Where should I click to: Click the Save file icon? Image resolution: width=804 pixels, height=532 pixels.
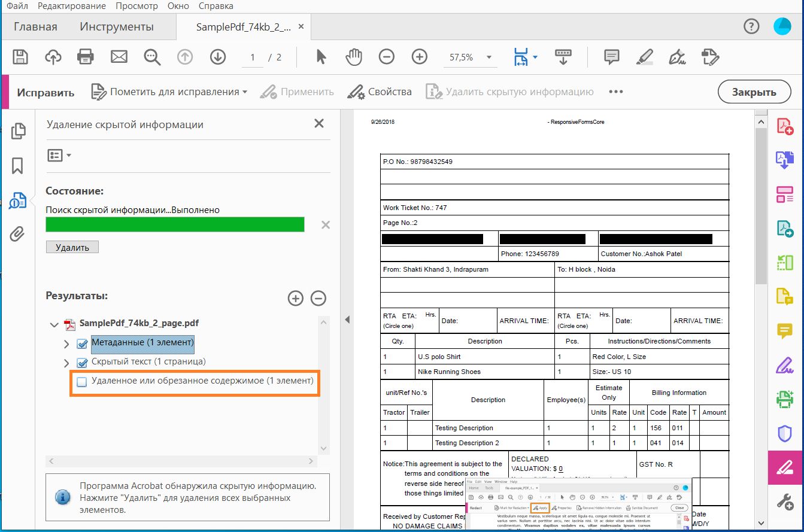click(x=20, y=57)
